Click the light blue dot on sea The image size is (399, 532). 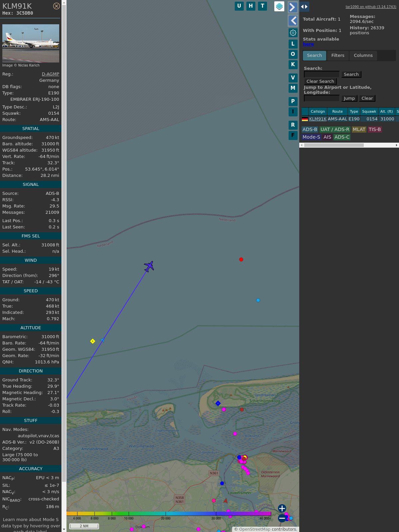pyautogui.click(x=258, y=300)
